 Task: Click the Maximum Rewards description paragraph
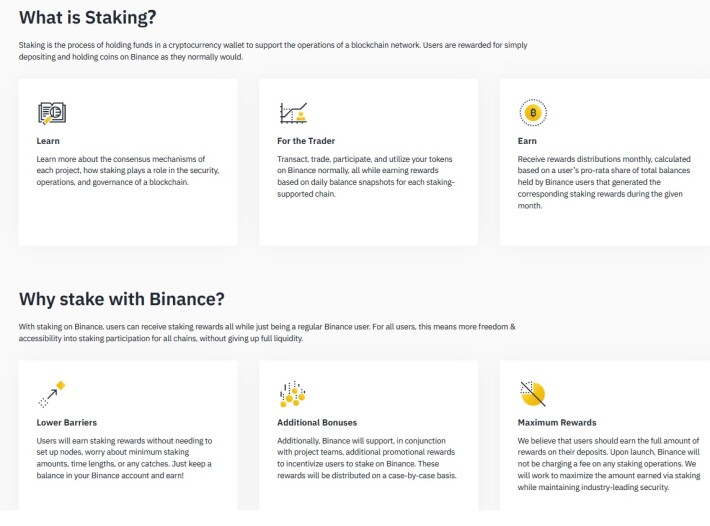click(609, 464)
